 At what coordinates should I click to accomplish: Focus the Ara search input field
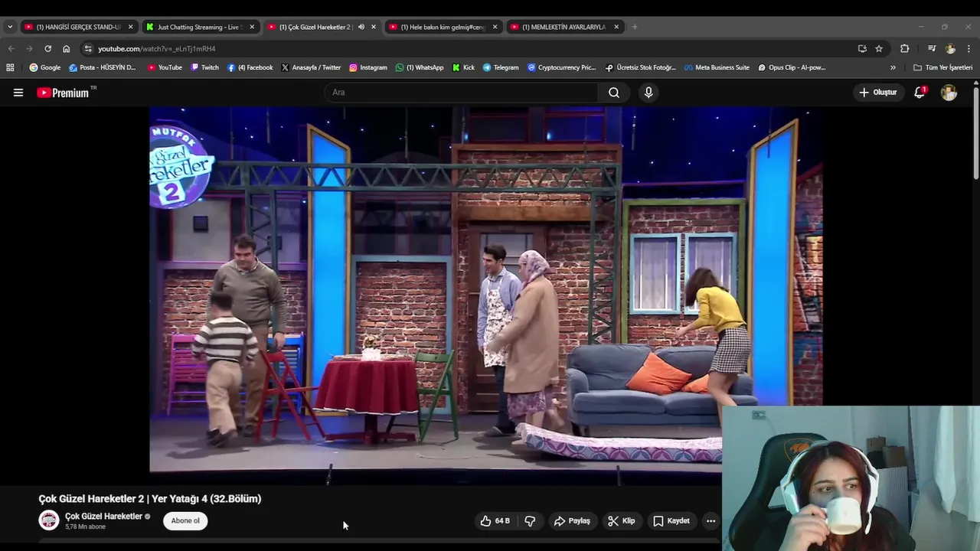(x=461, y=93)
